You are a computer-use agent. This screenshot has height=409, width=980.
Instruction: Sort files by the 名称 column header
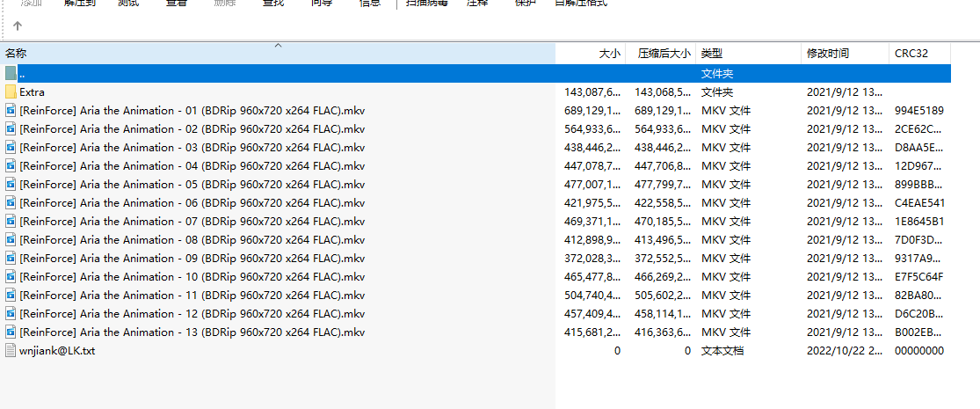[x=16, y=54]
